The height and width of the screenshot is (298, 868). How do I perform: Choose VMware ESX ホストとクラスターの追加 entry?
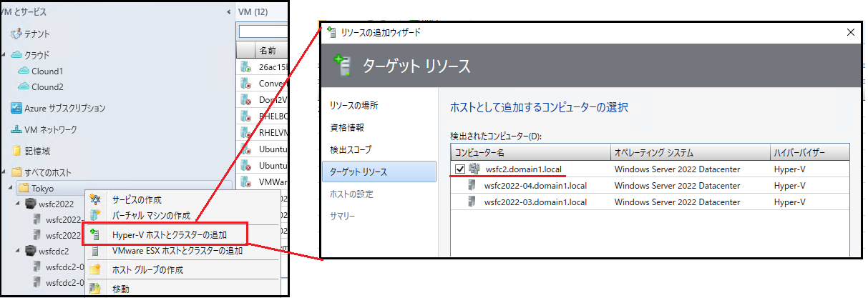pos(177,251)
